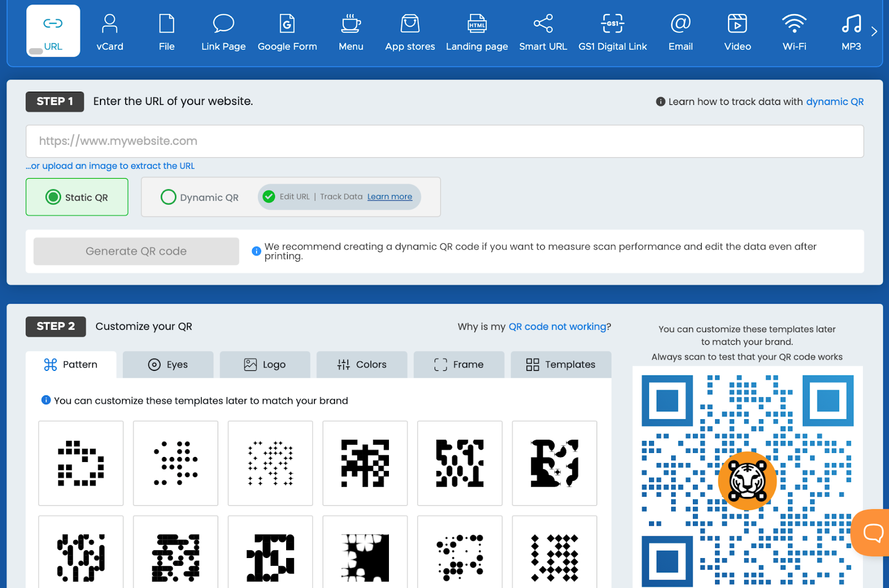Choose the inverted scalloped pattern thumbnail
The image size is (889, 588).
point(365,552)
